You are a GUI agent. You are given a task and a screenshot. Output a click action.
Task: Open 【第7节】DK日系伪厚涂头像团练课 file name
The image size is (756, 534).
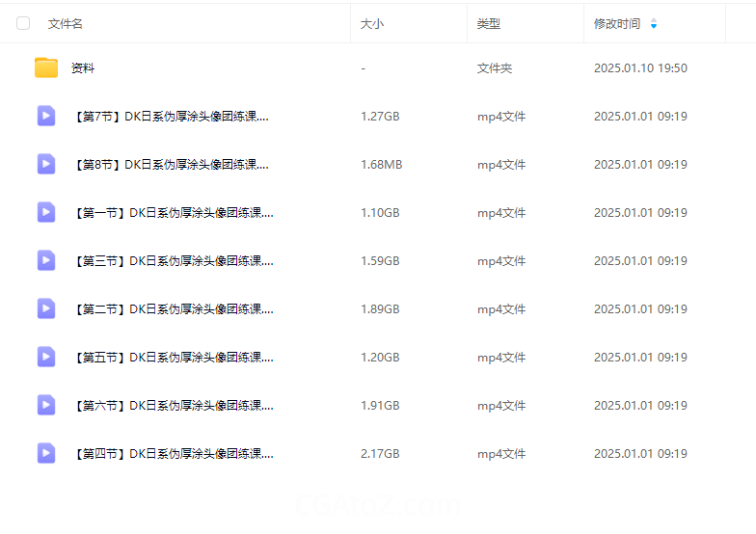click(171, 117)
